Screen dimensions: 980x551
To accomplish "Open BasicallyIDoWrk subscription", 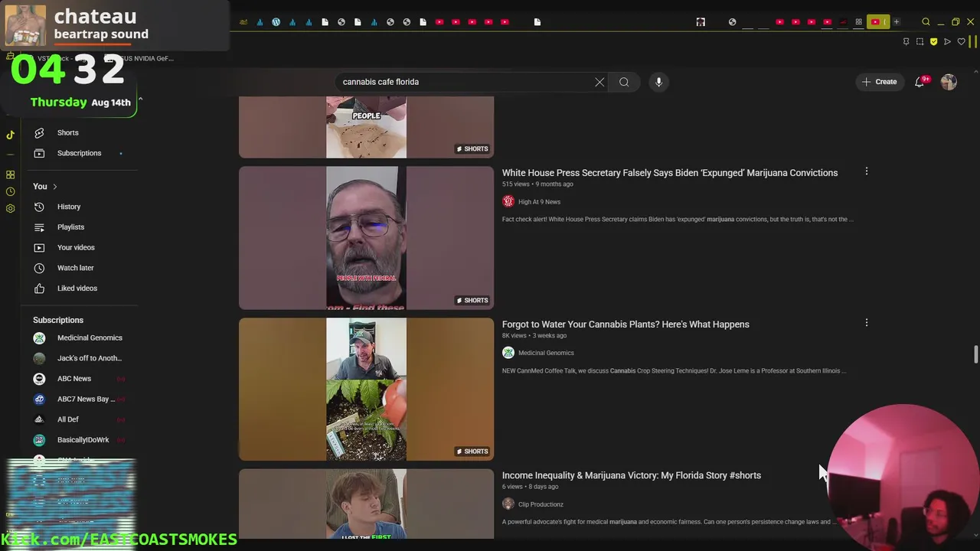I will tap(78, 440).
